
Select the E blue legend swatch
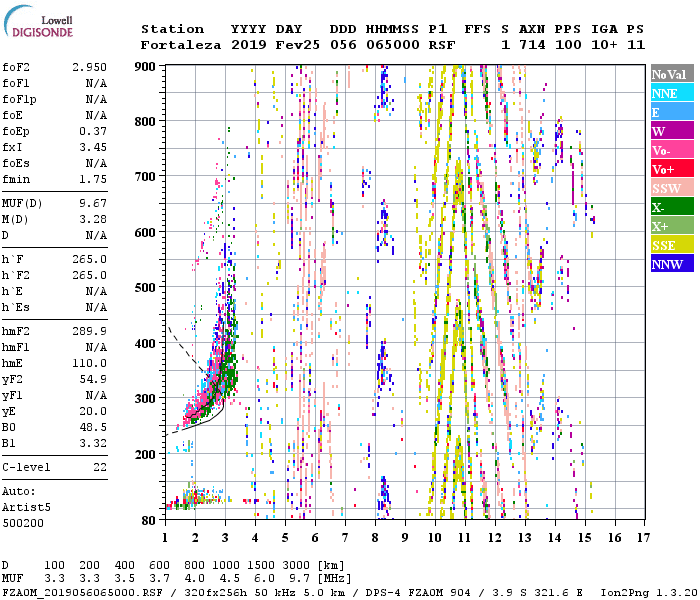point(672,112)
